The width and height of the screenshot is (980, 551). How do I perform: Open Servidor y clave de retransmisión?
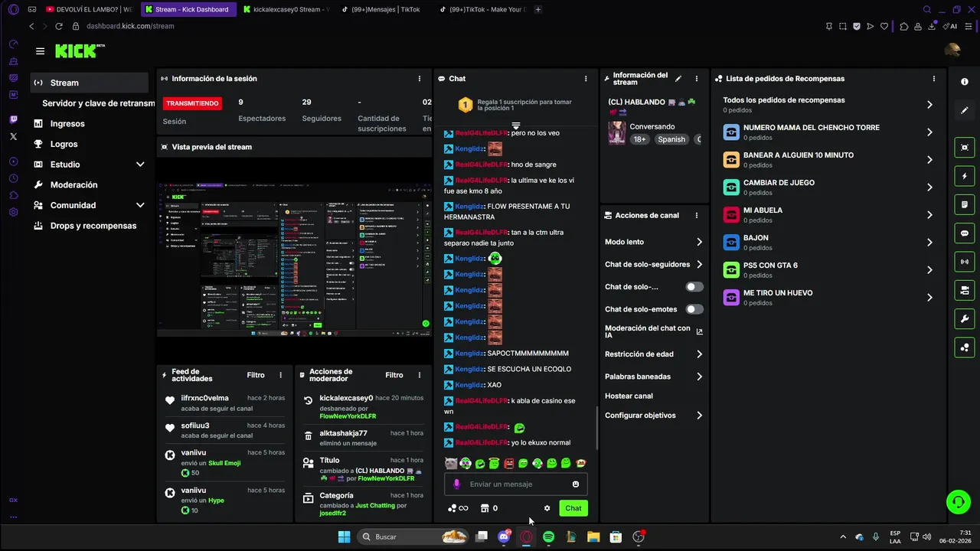coord(98,103)
